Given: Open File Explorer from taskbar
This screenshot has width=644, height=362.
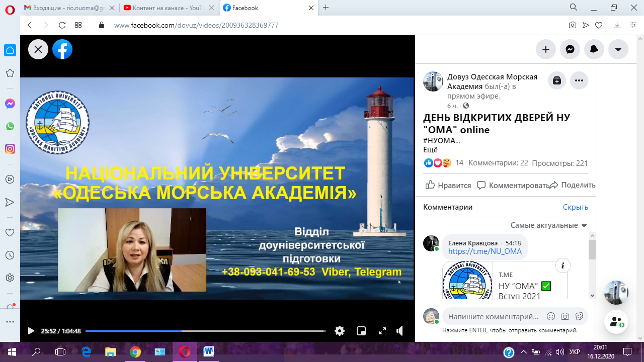Looking at the screenshot, I should pyautogui.click(x=110, y=352).
